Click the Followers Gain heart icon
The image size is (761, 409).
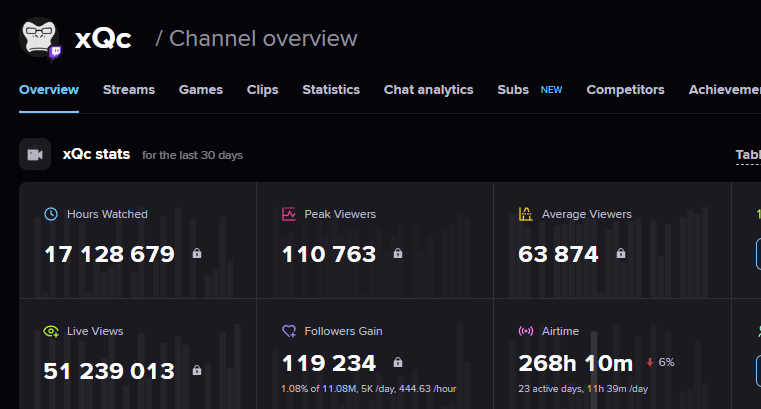pos(289,331)
